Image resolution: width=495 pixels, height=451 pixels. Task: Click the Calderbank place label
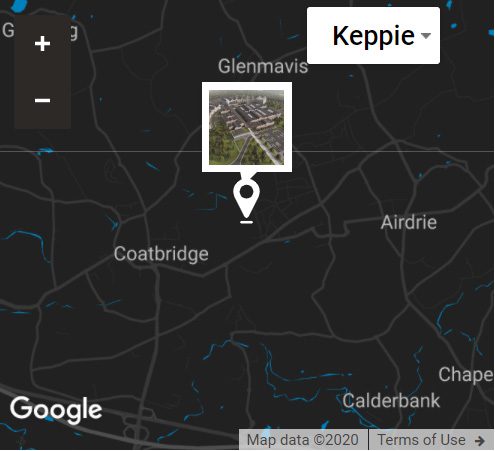(391, 400)
